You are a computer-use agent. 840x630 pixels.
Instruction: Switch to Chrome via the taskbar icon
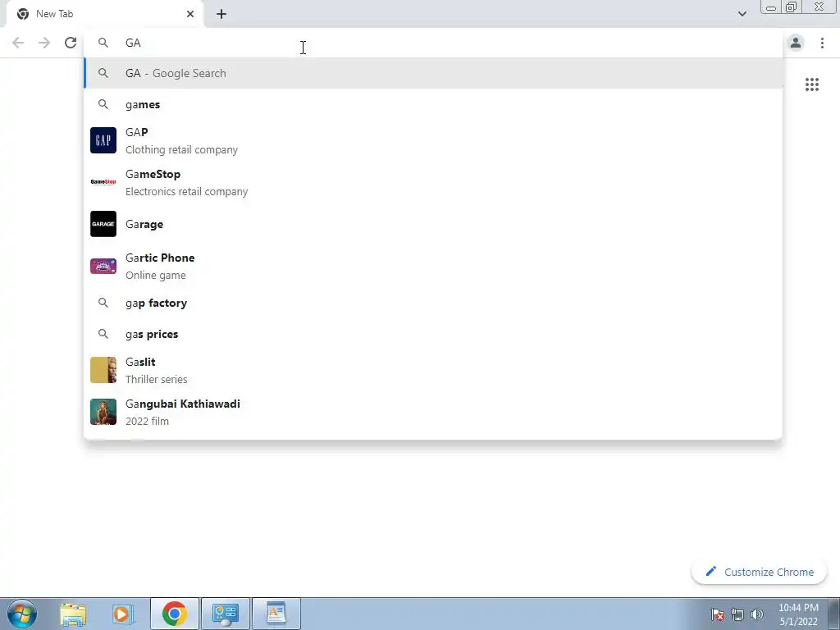(x=175, y=614)
